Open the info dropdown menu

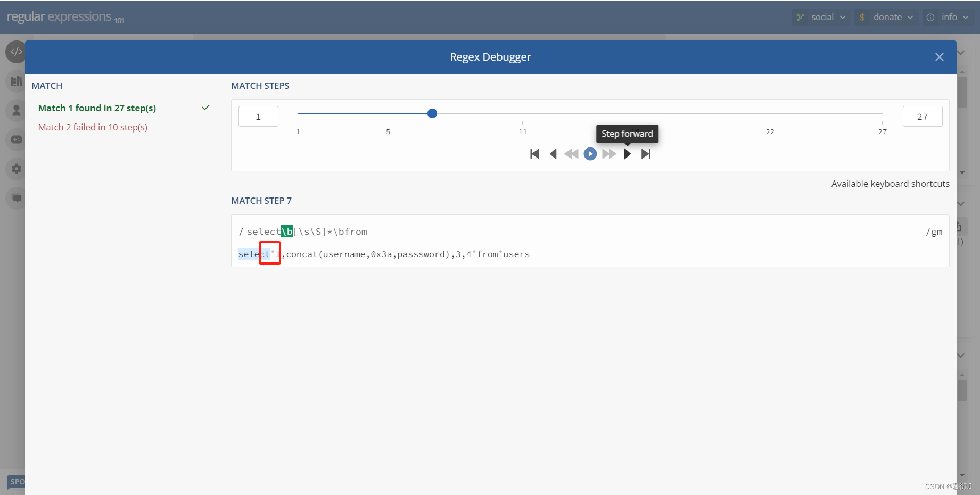(948, 17)
